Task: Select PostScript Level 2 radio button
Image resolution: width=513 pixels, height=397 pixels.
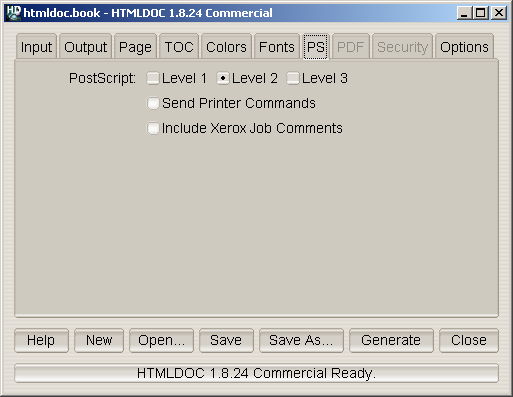Action: (223, 79)
